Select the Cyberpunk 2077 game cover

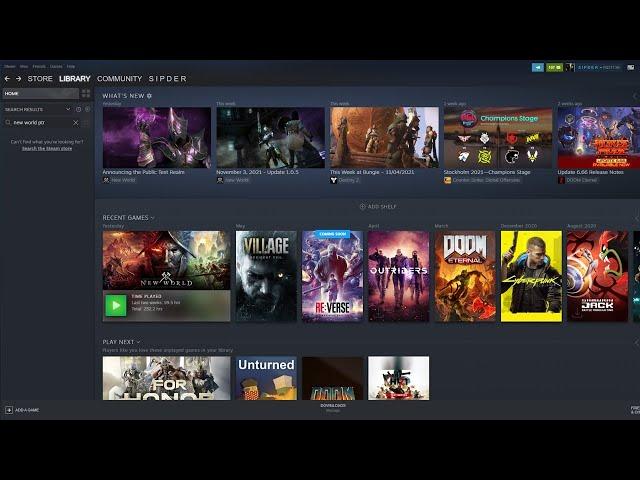coord(531,276)
